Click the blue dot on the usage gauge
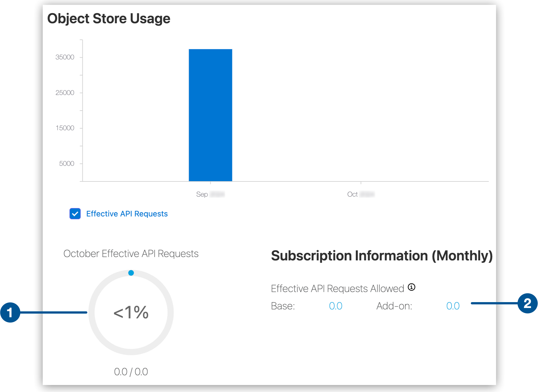This screenshot has width=538, height=392. 131,272
